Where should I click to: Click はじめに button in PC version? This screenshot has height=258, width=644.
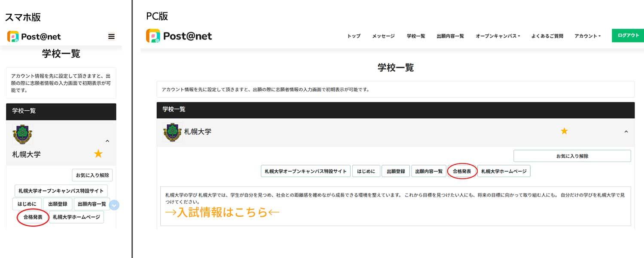tap(366, 171)
